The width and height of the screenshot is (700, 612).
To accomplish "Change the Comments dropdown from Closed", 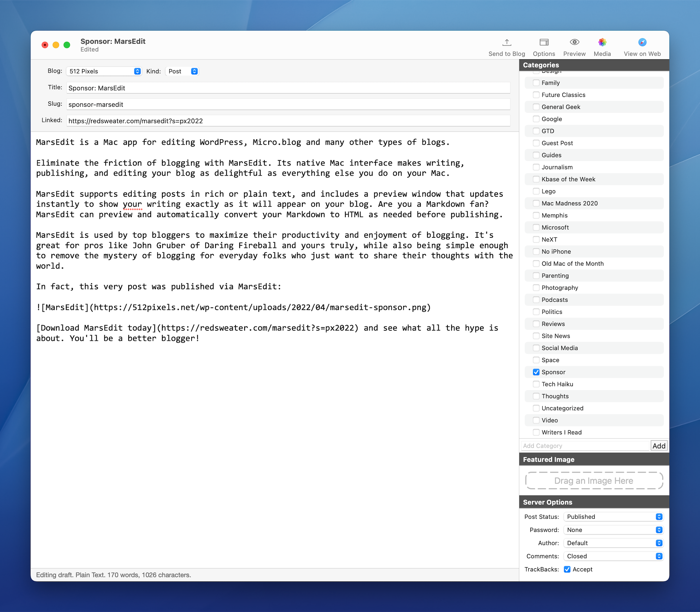I will click(613, 556).
